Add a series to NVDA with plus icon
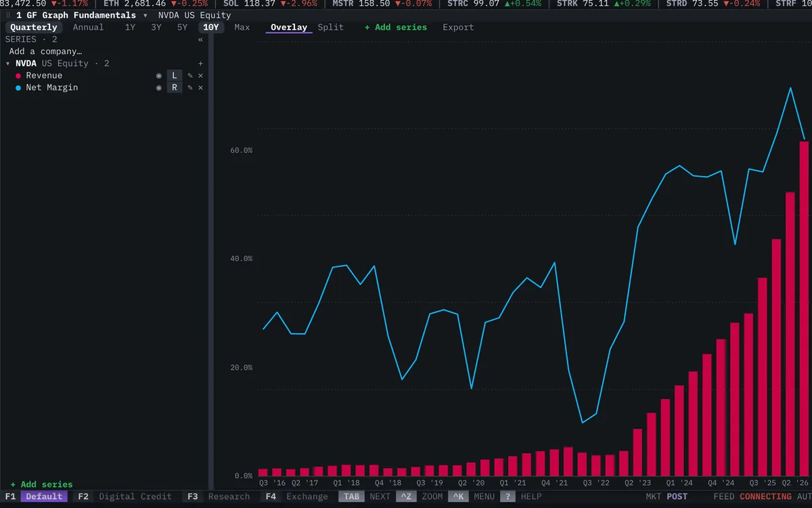Image resolution: width=812 pixels, height=508 pixels. click(200, 64)
